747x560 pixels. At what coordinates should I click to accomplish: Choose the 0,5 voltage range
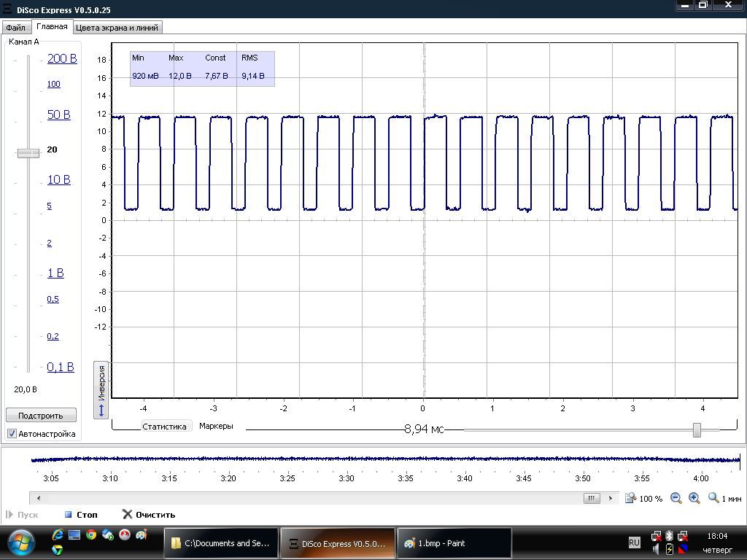(x=53, y=299)
